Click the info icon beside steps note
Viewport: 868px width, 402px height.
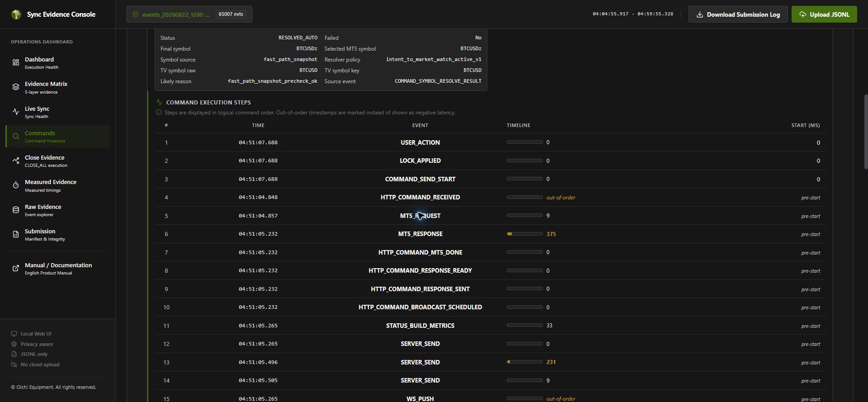(x=159, y=113)
